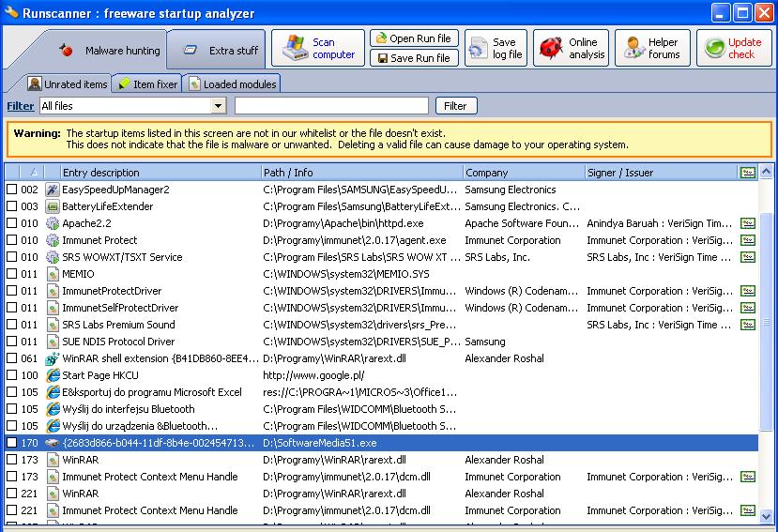View certificate icon for SRS Labs Premium Sound
The height and width of the screenshot is (532, 778).
click(x=748, y=325)
